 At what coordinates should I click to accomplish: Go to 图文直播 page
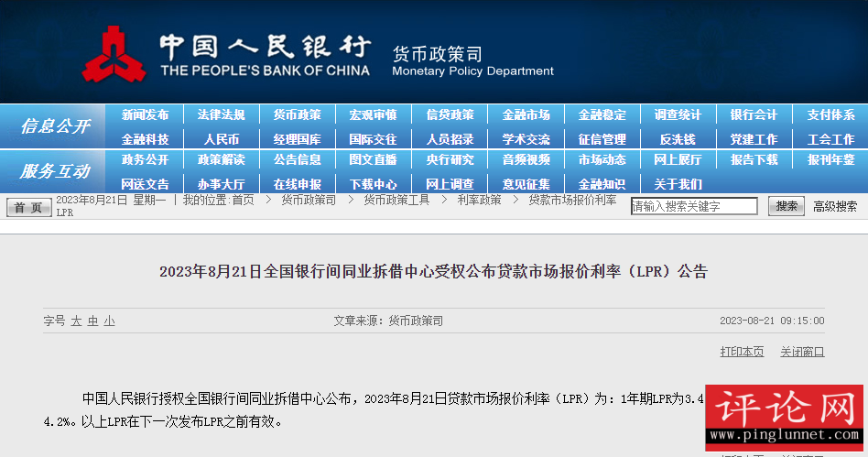(373, 159)
